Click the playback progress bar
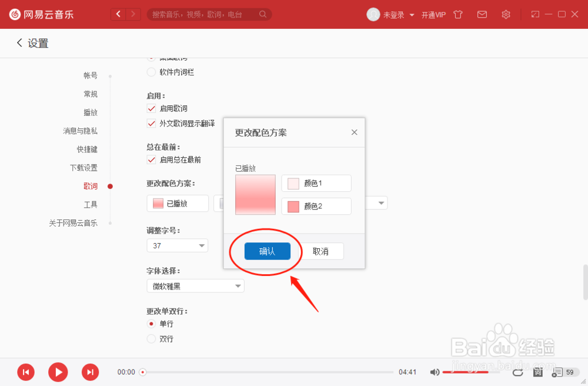This screenshot has height=386, width=588. 268,372
